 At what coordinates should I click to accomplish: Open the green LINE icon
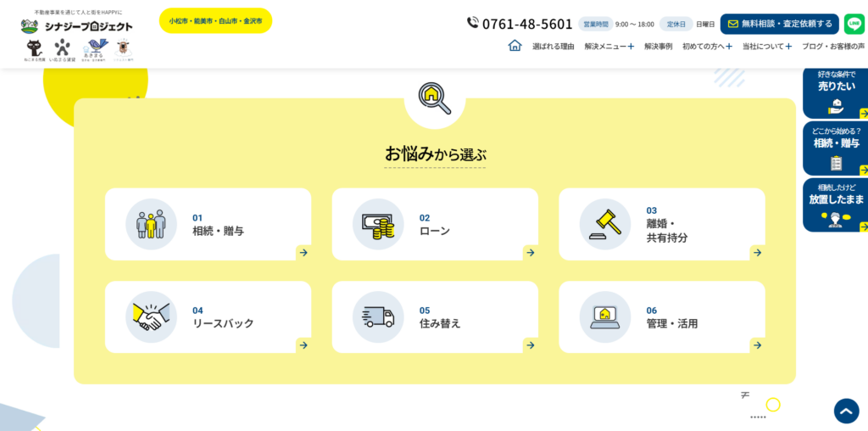[854, 24]
